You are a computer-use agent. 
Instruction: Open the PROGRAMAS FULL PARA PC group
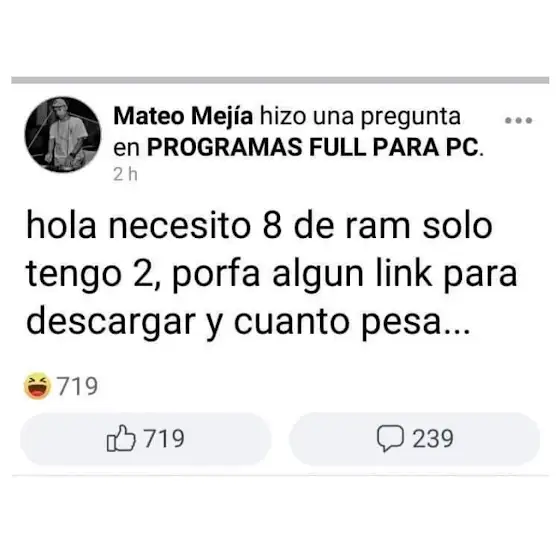coord(312,147)
